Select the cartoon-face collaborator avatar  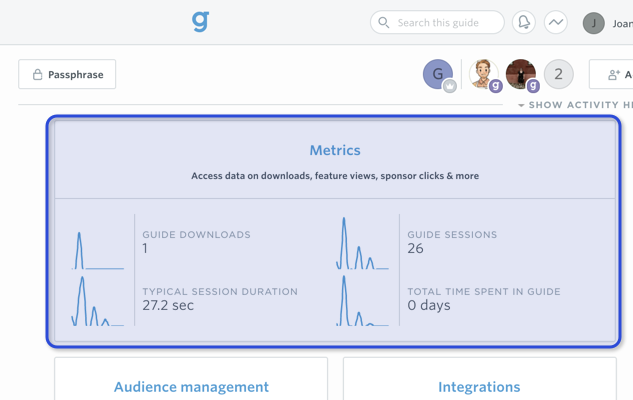click(x=484, y=74)
